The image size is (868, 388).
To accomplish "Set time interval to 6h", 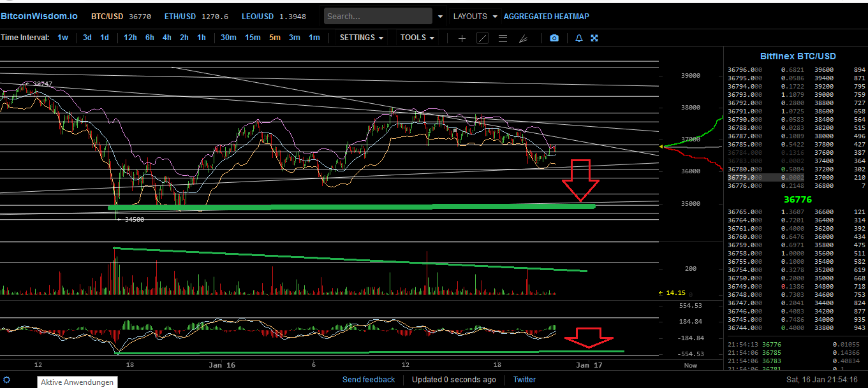I will pos(149,38).
